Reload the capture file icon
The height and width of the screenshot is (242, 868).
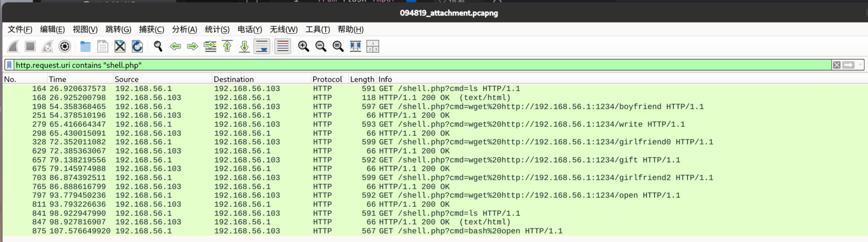[137, 47]
